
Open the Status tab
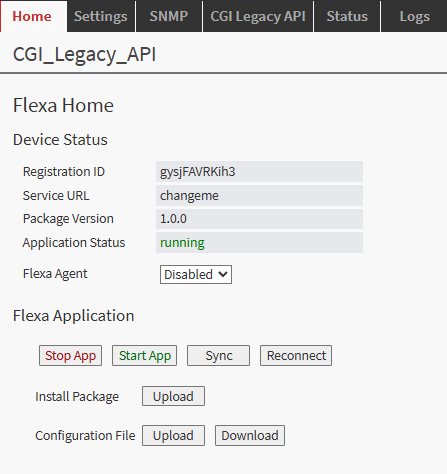tap(347, 16)
